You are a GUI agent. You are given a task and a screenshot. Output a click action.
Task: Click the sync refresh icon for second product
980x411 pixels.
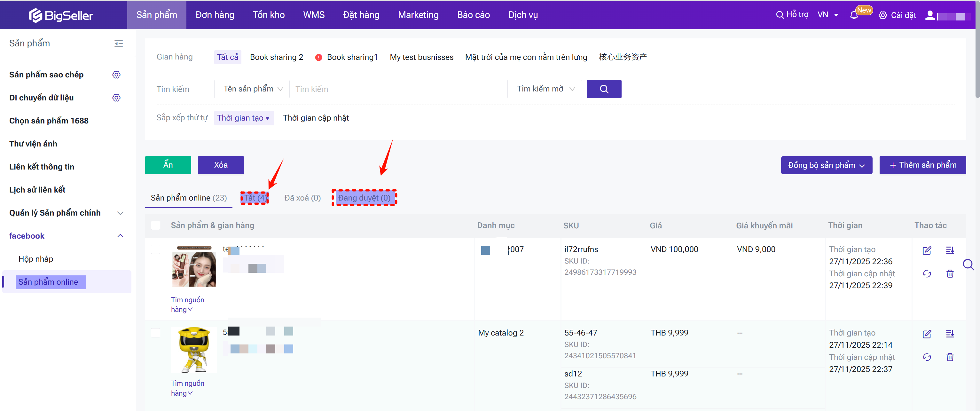tap(927, 357)
